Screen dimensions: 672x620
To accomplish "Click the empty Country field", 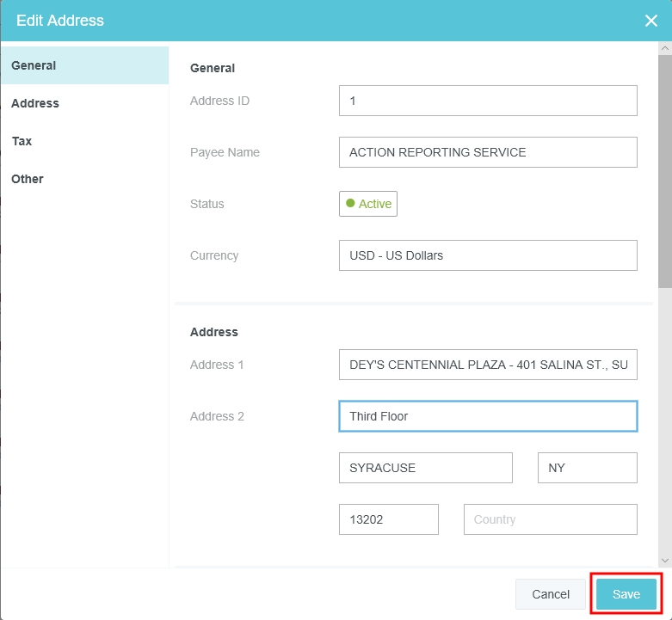I will click(550, 519).
